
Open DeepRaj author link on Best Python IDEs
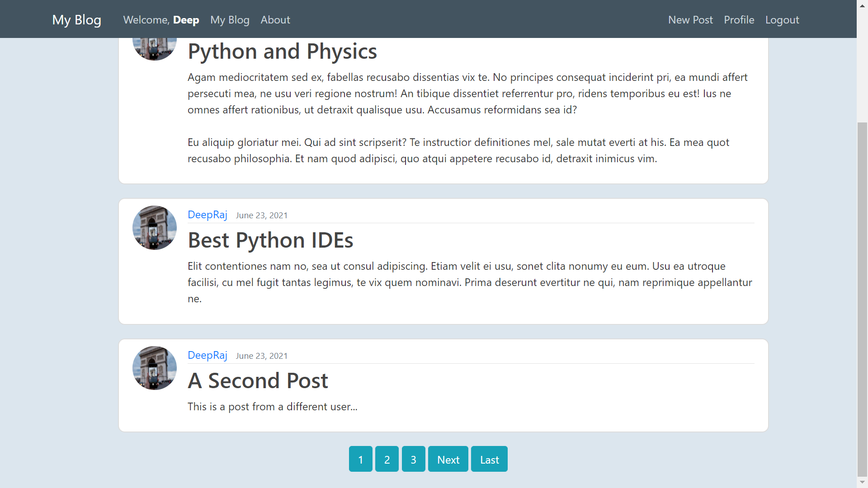coord(207,215)
